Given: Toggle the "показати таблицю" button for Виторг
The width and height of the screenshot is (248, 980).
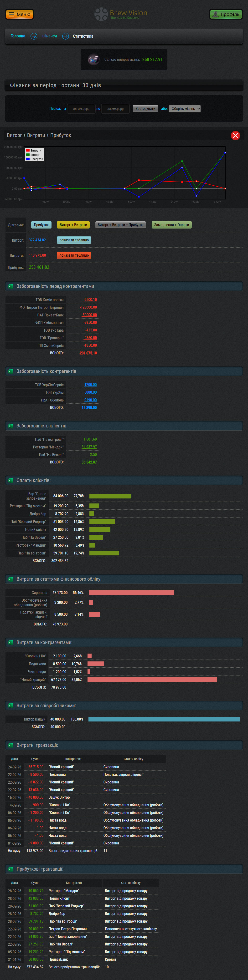Looking at the screenshot, I should (x=74, y=240).
